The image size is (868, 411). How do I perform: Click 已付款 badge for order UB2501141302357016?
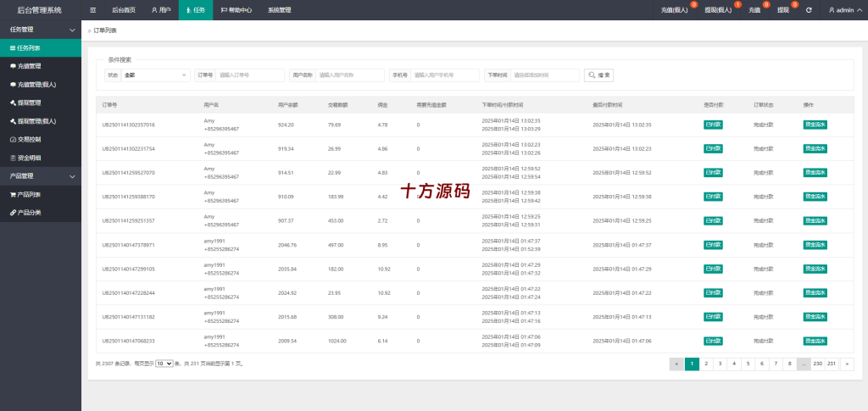(713, 125)
